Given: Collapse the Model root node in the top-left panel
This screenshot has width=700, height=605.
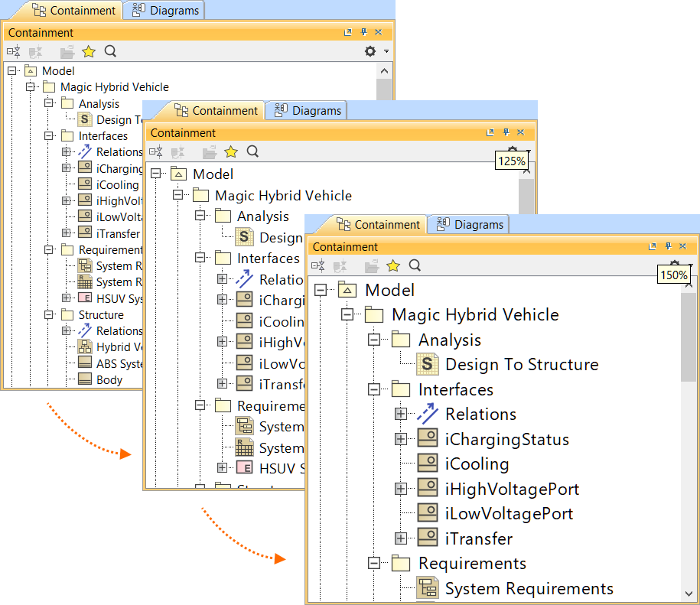Looking at the screenshot, I should [12, 70].
